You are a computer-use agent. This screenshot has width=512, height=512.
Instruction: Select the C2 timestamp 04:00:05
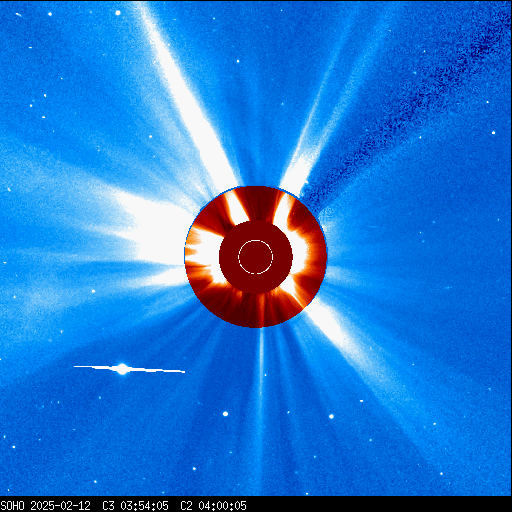pyautogui.click(x=222, y=506)
